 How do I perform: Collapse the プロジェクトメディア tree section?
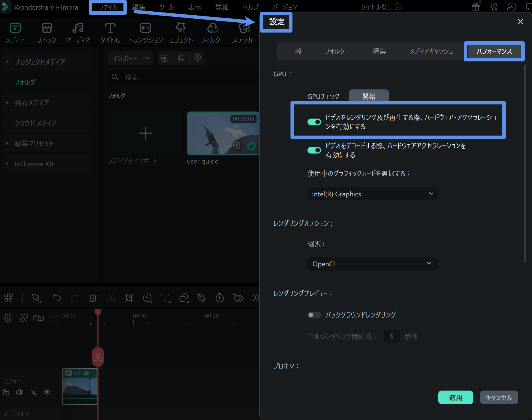pos(7,62)
